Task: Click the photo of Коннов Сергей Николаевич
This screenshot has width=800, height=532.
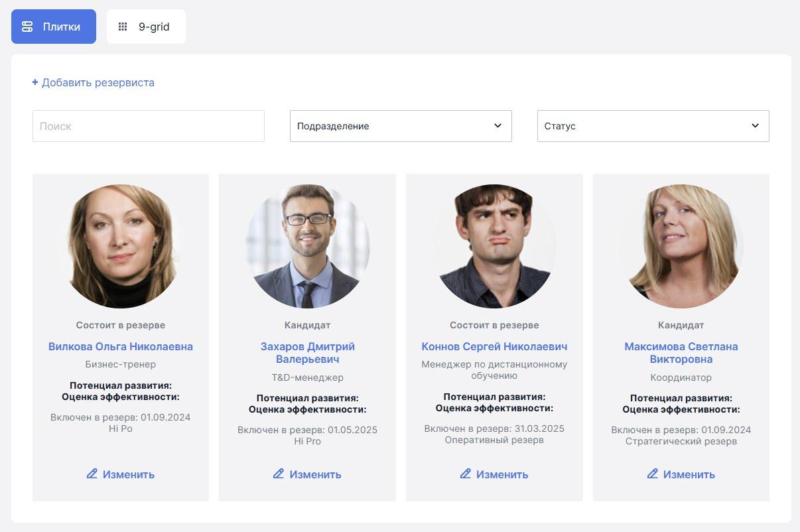Action: (x=494, y=246)
